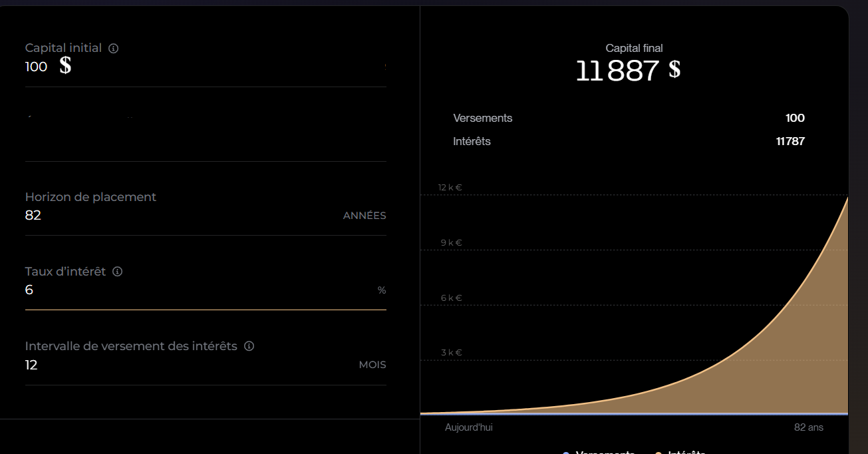Click the blue Versements legend dot
This screenshot has width=868, height=454.
click(566, 453)
